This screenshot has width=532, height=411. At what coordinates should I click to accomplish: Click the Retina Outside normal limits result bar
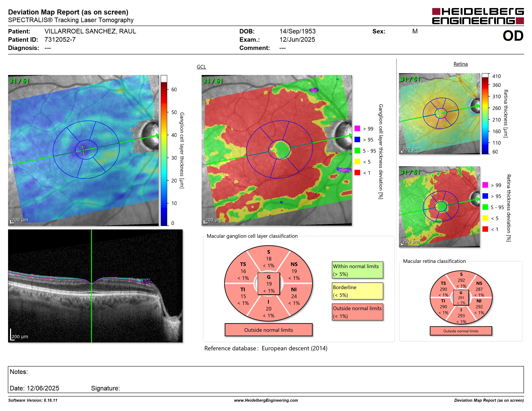(461, 331)
